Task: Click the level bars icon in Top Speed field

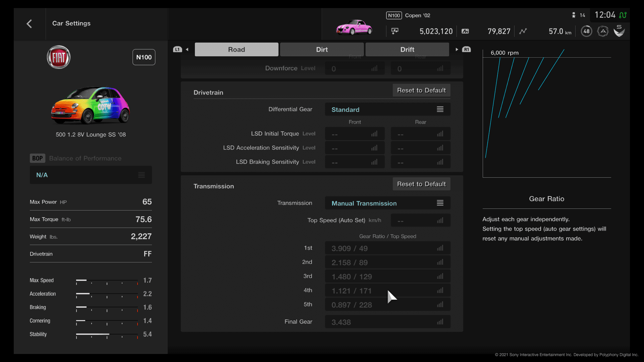Action: click(440, 220)
